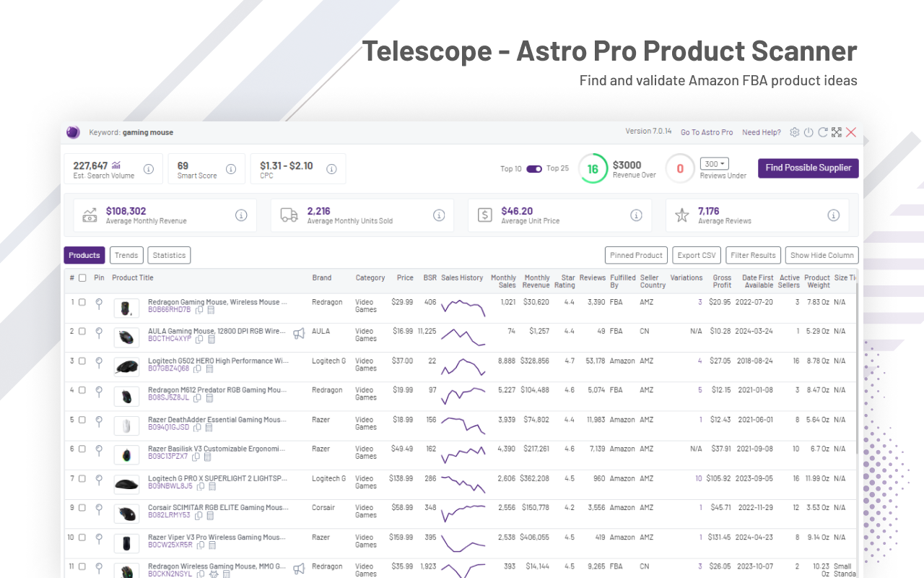Viewport: 924px width, 578px height.
Task: Click Find Possible Supplier button
Action: point(808,168)
